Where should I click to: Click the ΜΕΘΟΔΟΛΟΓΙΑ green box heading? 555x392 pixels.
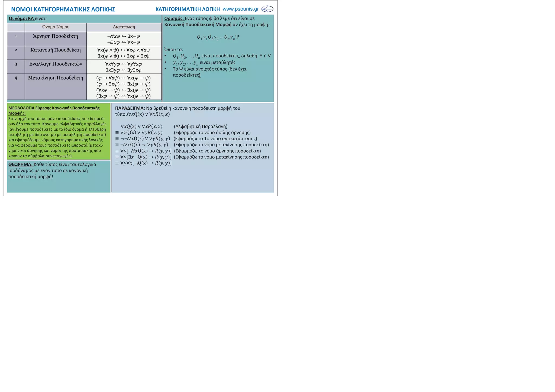coord(54,108)
